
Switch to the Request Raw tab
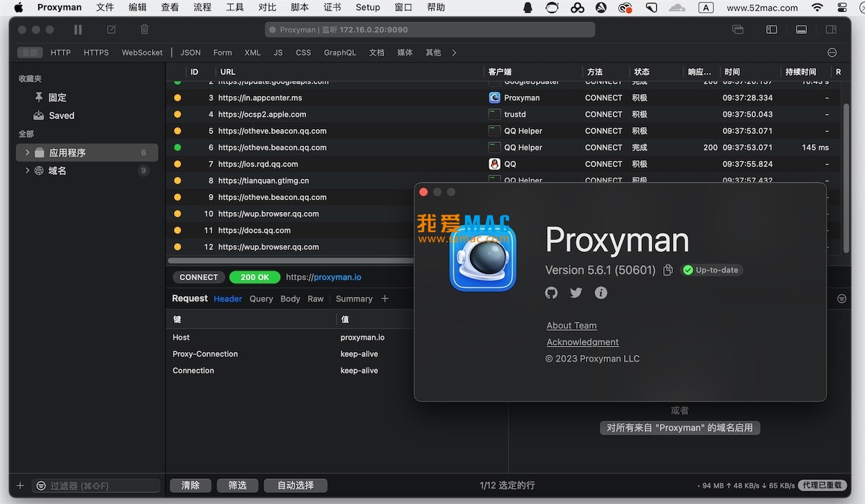(316, 299)
